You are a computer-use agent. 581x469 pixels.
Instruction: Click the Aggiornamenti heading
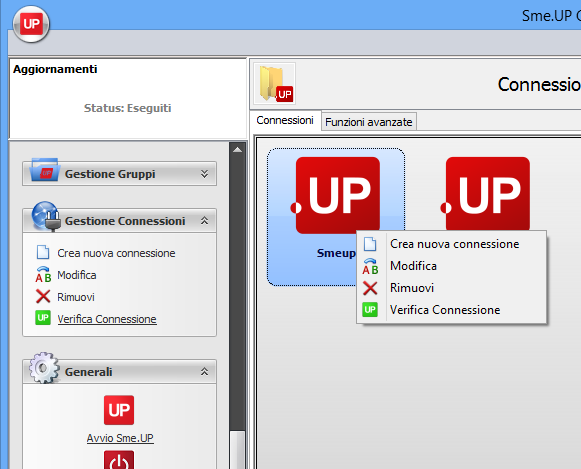(55, 69)
